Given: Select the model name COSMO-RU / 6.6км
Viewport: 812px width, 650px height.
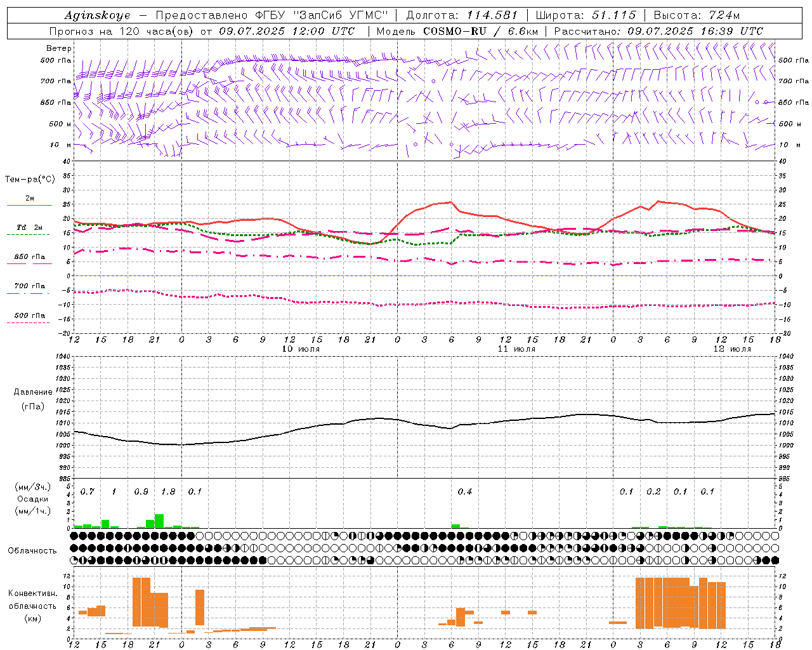Looking at the screenshot, I should [480, 31].
